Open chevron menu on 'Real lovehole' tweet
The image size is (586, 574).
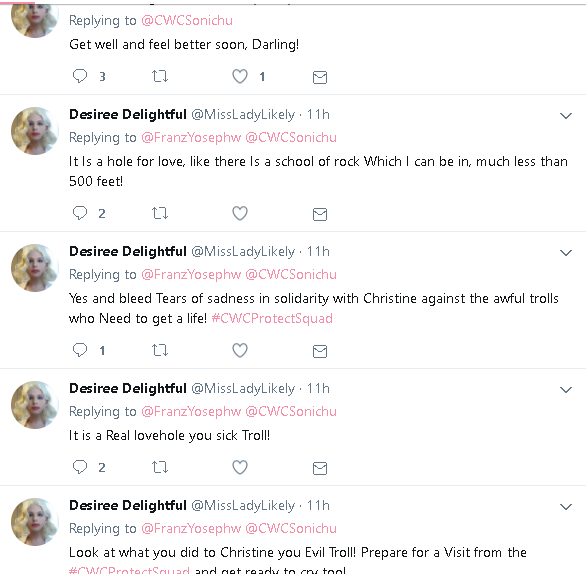point(566,390)
